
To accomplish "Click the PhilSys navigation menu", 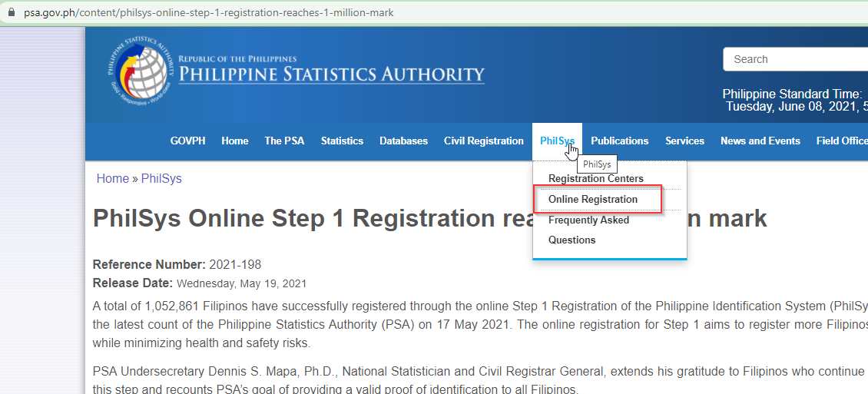I will tap(558, 141).
